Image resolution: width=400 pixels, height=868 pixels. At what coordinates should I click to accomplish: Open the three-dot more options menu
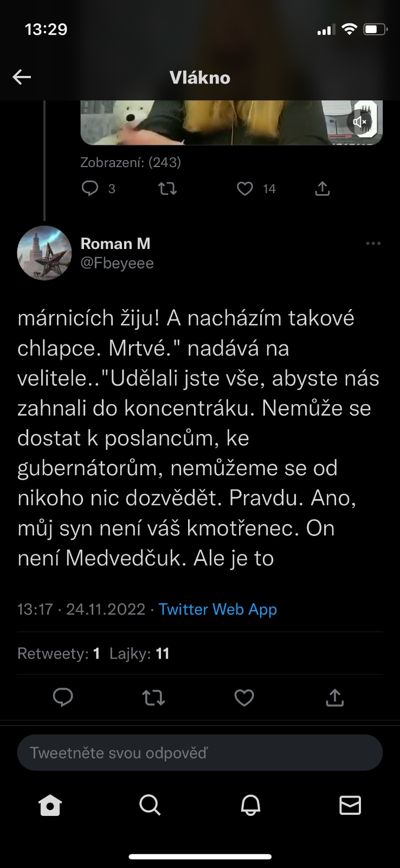point(373,244)
